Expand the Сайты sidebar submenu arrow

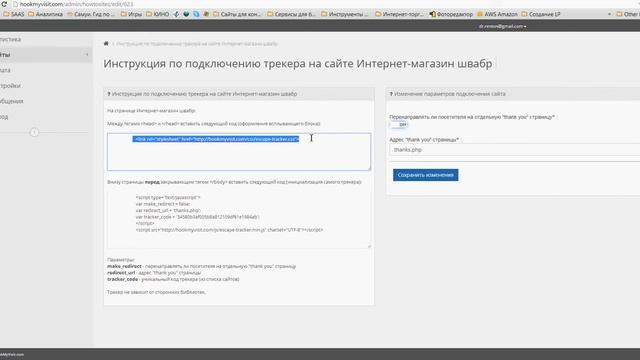(87, 55)
